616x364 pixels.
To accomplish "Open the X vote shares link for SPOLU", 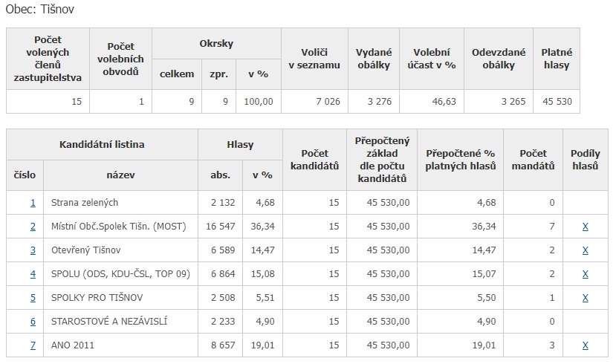I will click(586, 273).
